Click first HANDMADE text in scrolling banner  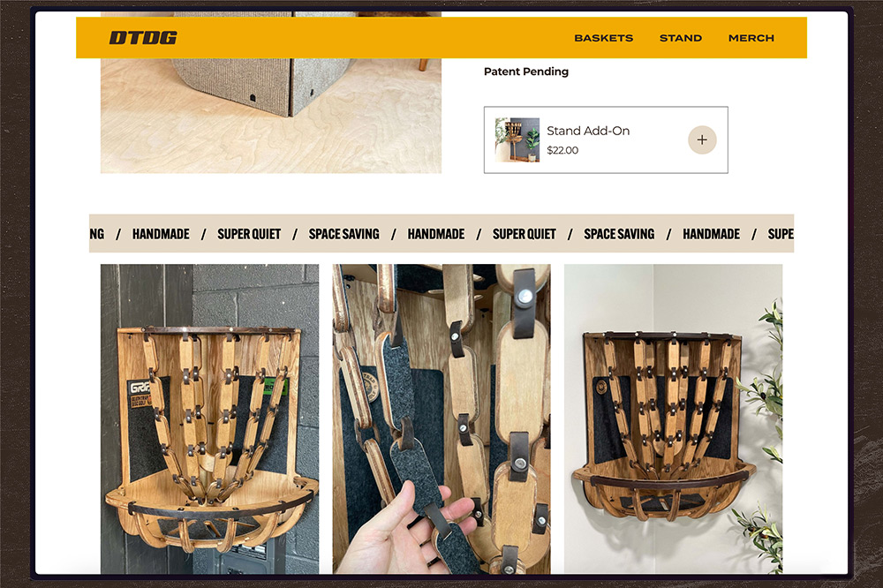pyautogui.click(x=161, y=234)
